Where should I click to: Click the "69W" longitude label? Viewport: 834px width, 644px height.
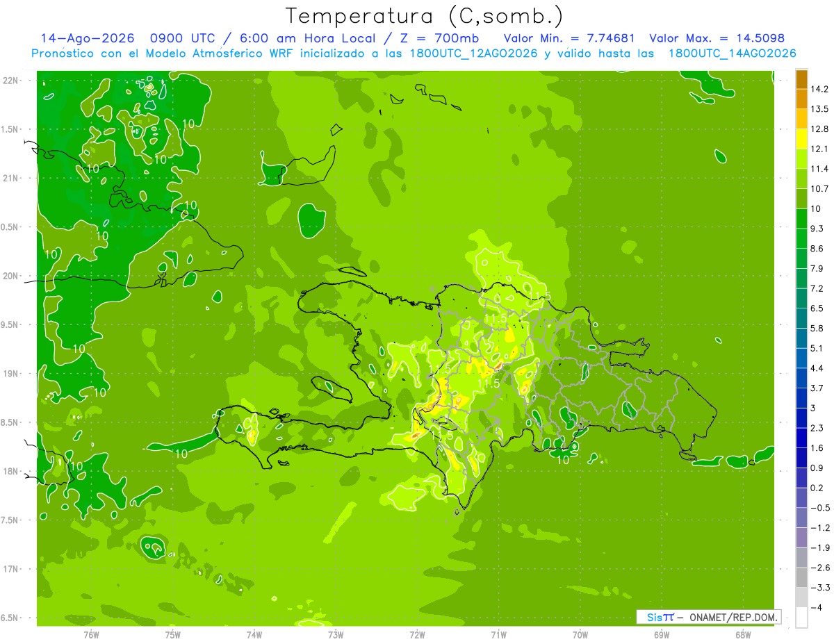(662, 635)
